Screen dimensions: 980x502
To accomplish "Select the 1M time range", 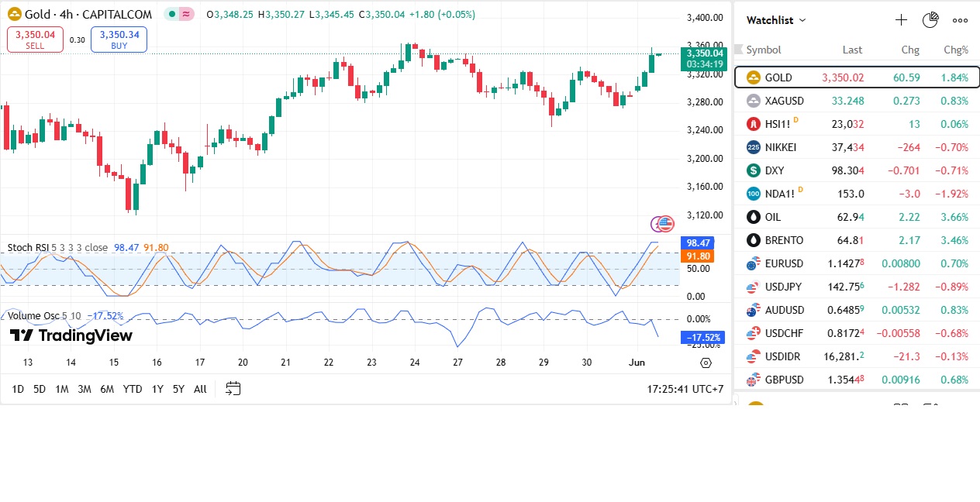I will [62, 389].
